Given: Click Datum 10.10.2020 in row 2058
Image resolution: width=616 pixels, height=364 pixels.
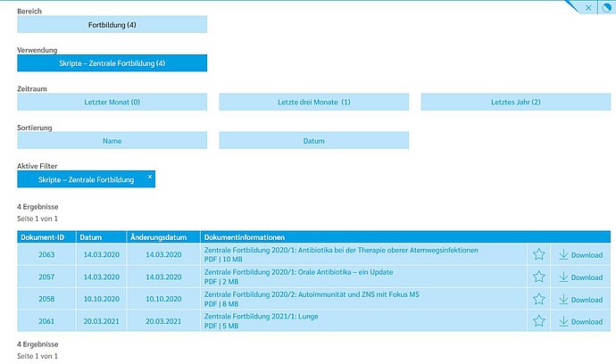Looking at the screenshot, I should pos(102,299).
